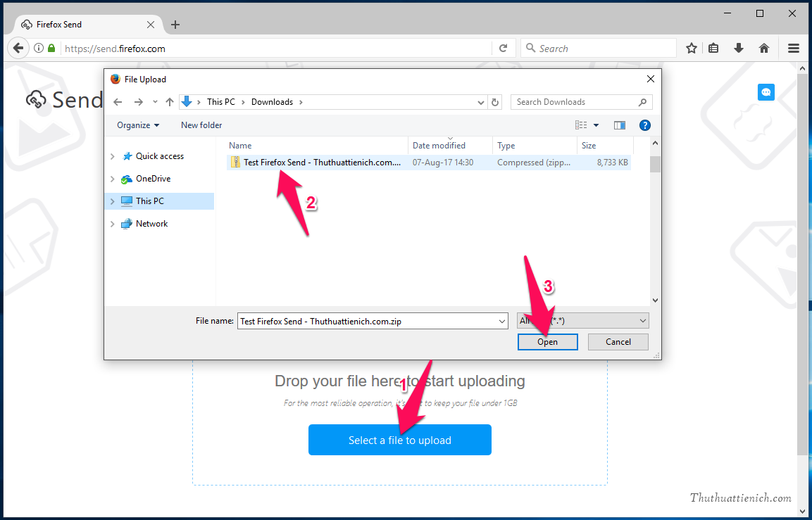Click Select a file to upload
The width and height of the screenshot is (812, 520).
pyautogui.click(x=400, y=440)
